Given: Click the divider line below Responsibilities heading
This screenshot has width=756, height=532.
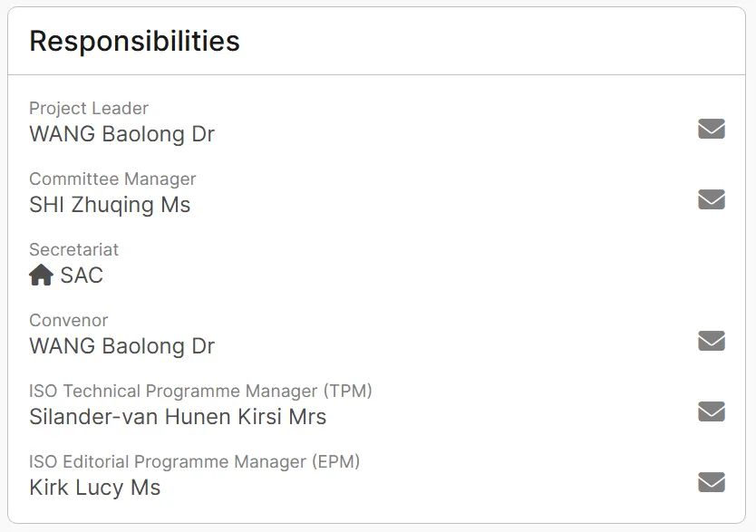Looking at the screenshot, I should click(x=377, y=74).
